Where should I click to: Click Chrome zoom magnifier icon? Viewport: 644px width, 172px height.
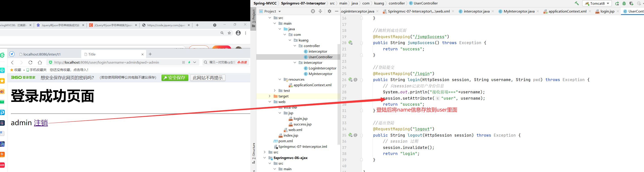pyautogui.click(x=222, y=33)
